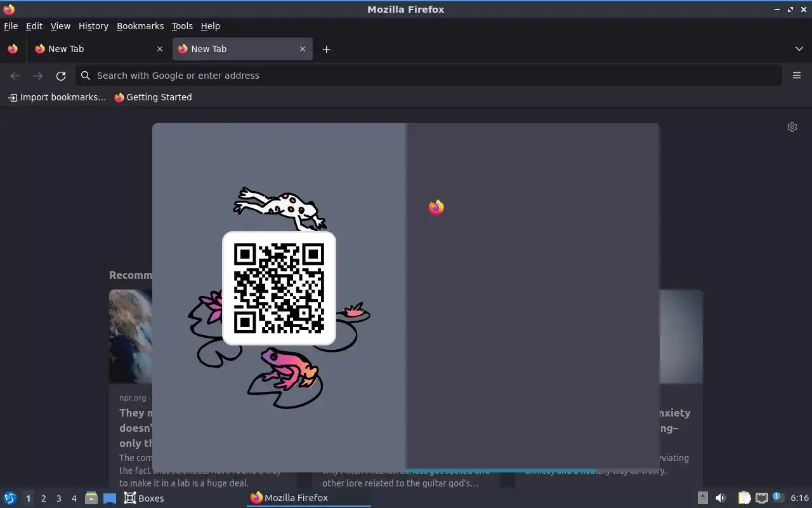Screen dimensions: 812x508
Task: Open the file manager from the taskbar
Action: coord(91,498)
